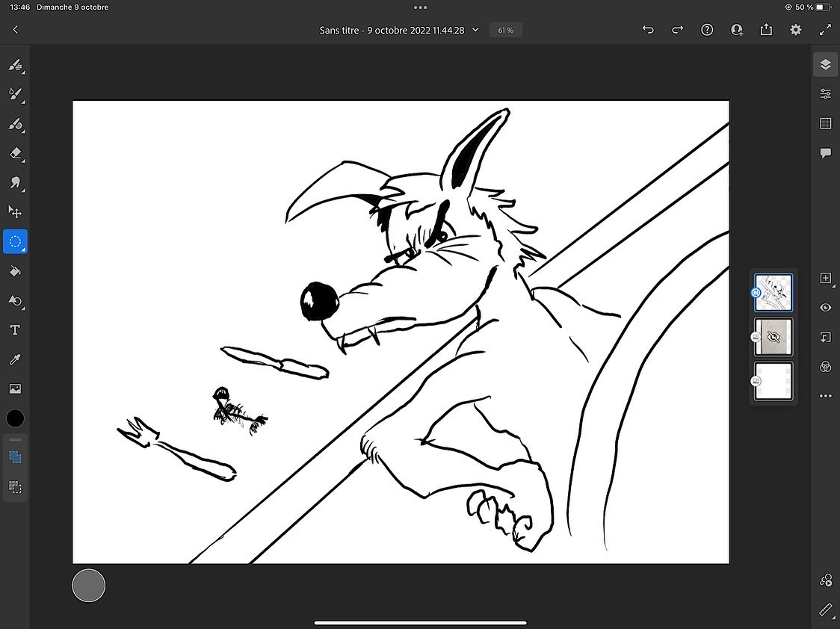This screenshot has width=840, height=629.
Task: Open document title dropdown chevron
Action: click(475, 30)
